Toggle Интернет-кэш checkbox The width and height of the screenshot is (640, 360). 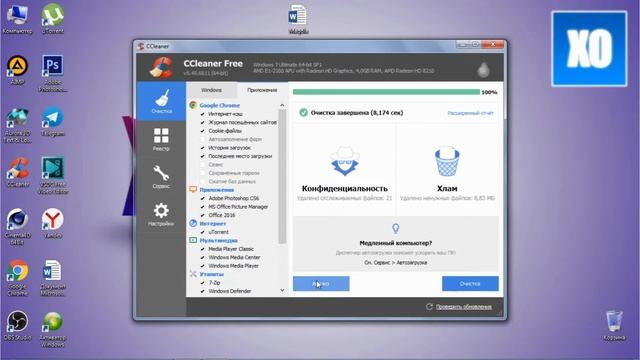(202, 114)
